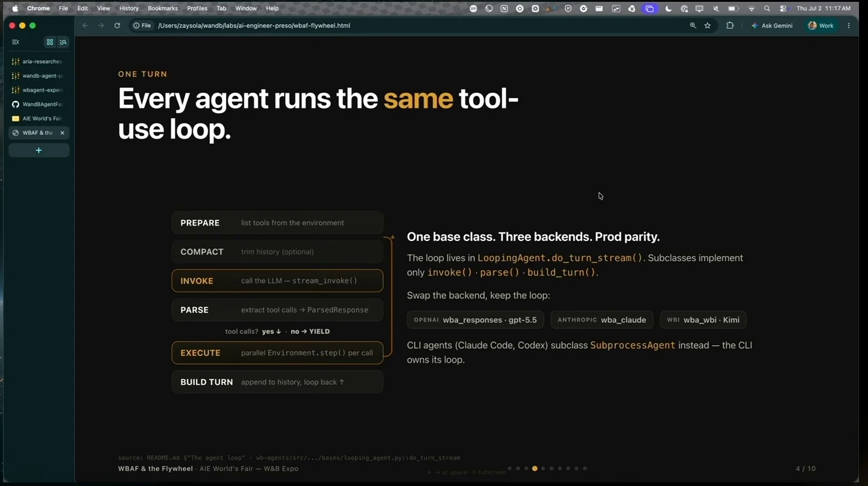Switch to WandBAgentFac GitHub tab
The image size is (868, 486).
point(39,104)
